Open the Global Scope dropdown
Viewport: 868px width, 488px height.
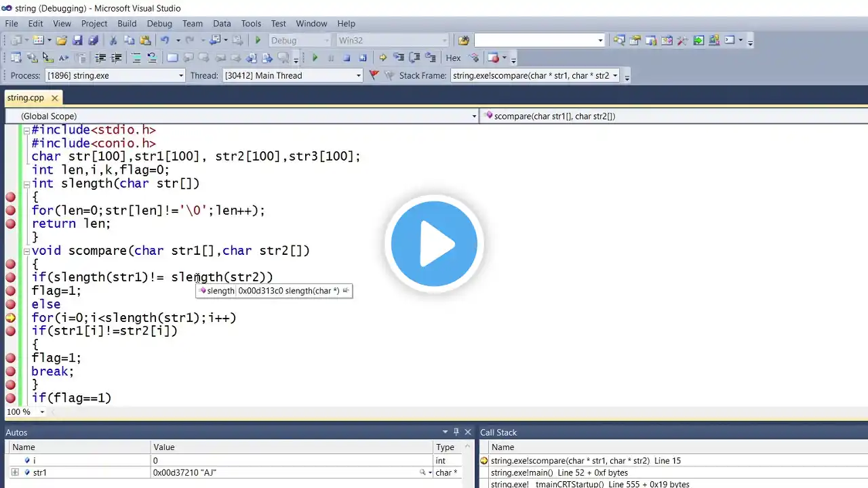[x=241, y=116]
